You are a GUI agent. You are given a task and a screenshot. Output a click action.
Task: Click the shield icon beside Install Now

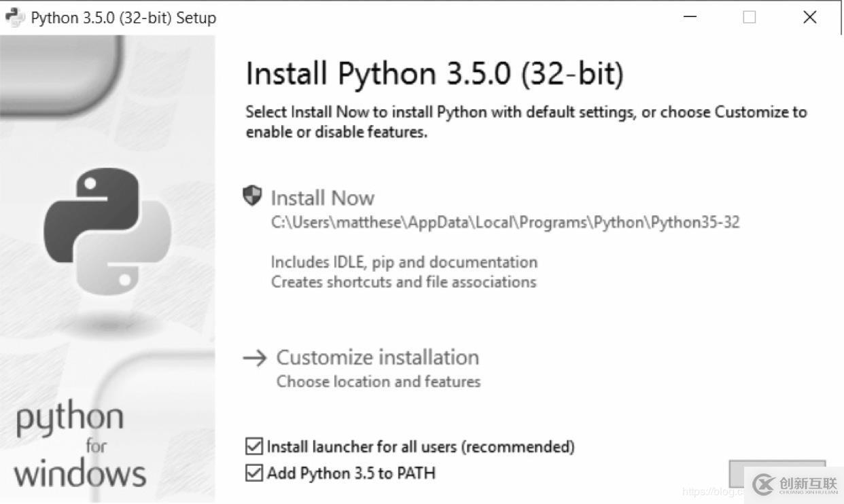point(252,196)
